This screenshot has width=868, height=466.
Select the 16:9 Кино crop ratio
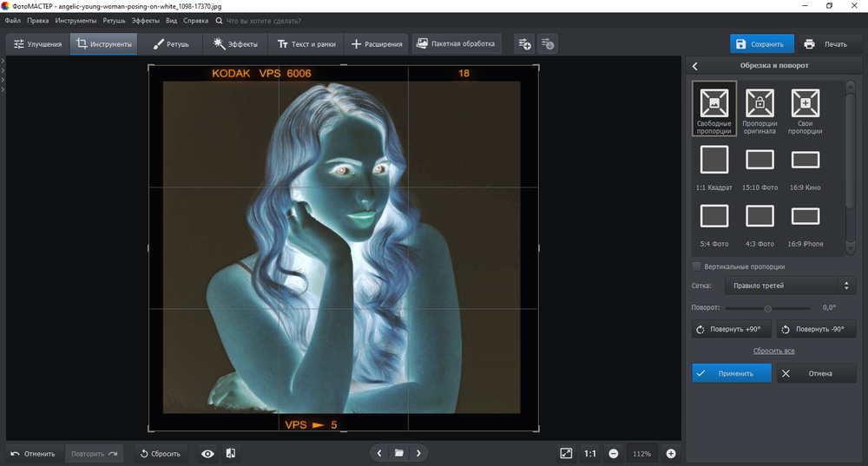tap(805, 160)
